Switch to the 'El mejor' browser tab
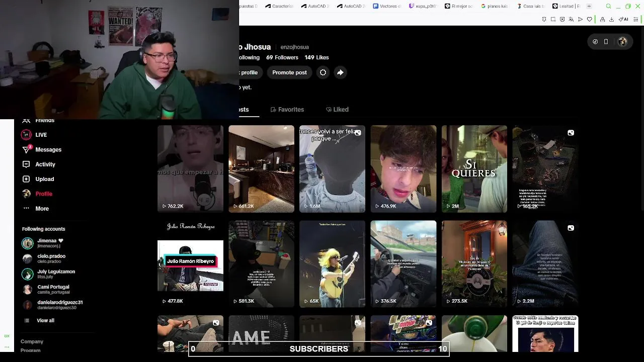Image resolution: width=644 pixels, height=362 pixels. tap(459, 6)
